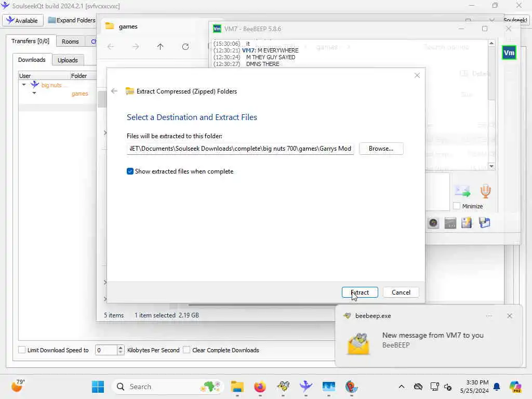Click the VM7 M EVERYWHERE chat message
Viewport: 532px width, 399px height.
[x=256, y=50]
